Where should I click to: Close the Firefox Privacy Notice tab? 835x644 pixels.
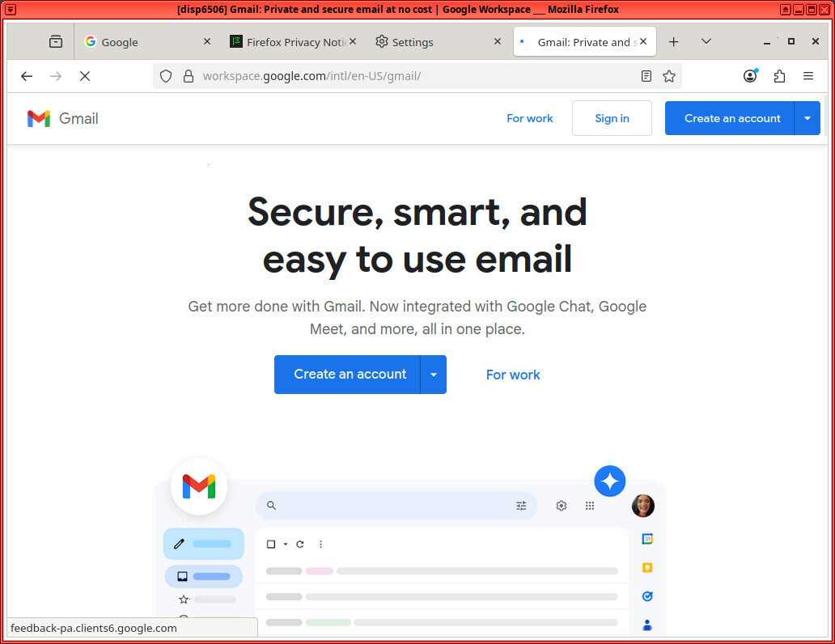pos(353,42)
